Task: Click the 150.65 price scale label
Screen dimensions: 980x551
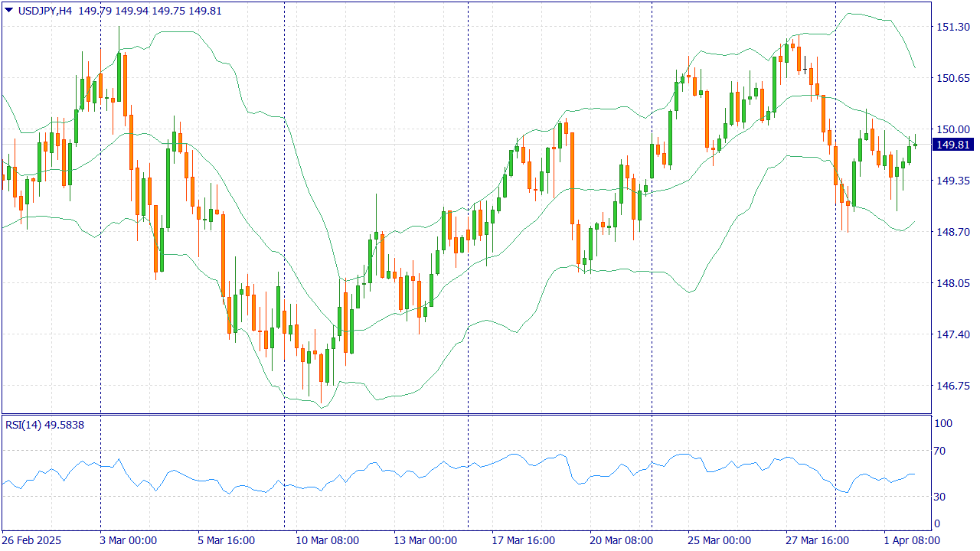Action: pos(953,78)
